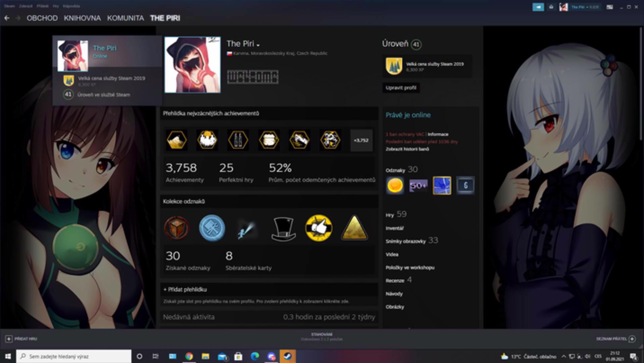Click the Upravit profil button
Viewport: 644px width, 363px height.
point(401,88)
